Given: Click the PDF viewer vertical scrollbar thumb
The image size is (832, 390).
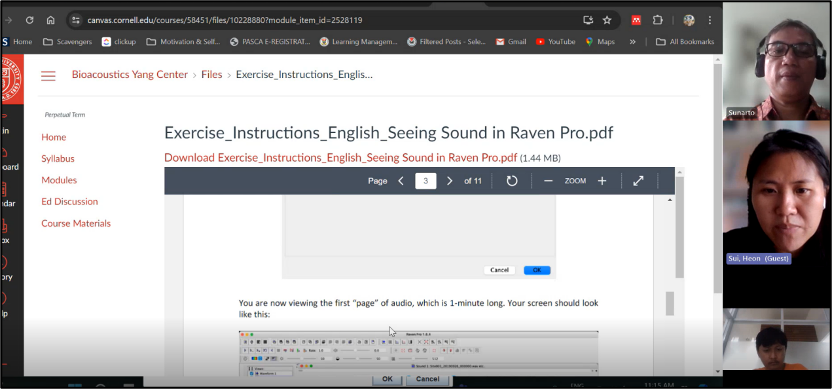Looking at the screenshot, I should (670, 303).
